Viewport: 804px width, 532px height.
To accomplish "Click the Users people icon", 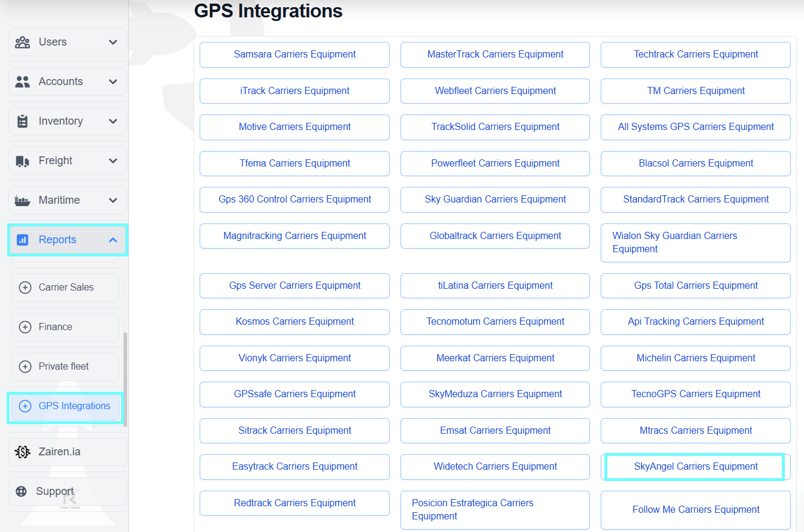I will 23,42.
